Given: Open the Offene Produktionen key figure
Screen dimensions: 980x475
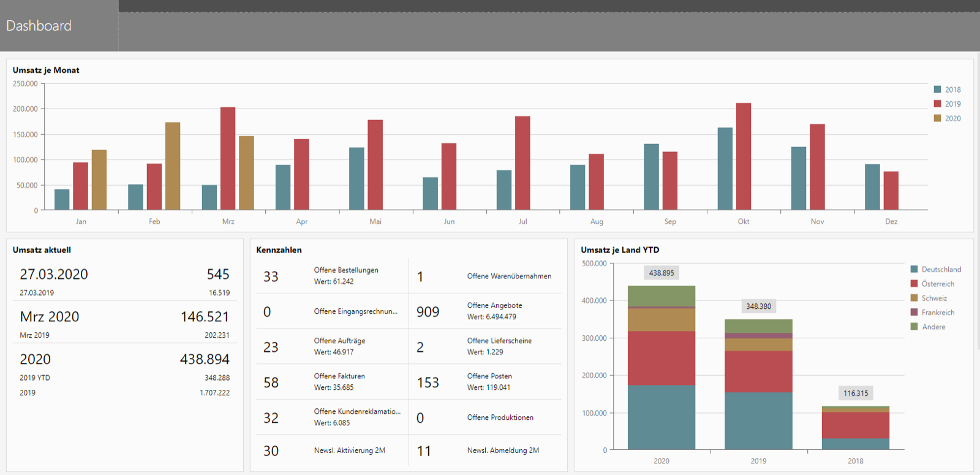Looking at the screenshot, I should [486, 417].
